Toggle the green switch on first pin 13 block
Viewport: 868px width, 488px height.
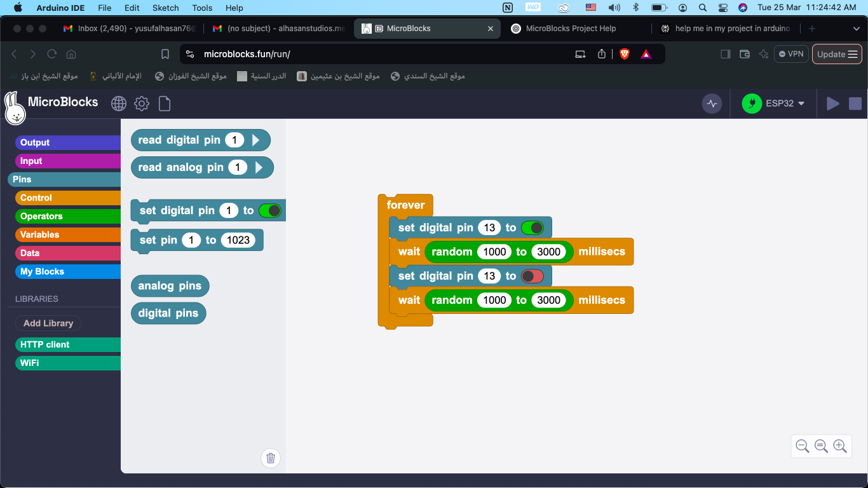(x=532, y=227)
